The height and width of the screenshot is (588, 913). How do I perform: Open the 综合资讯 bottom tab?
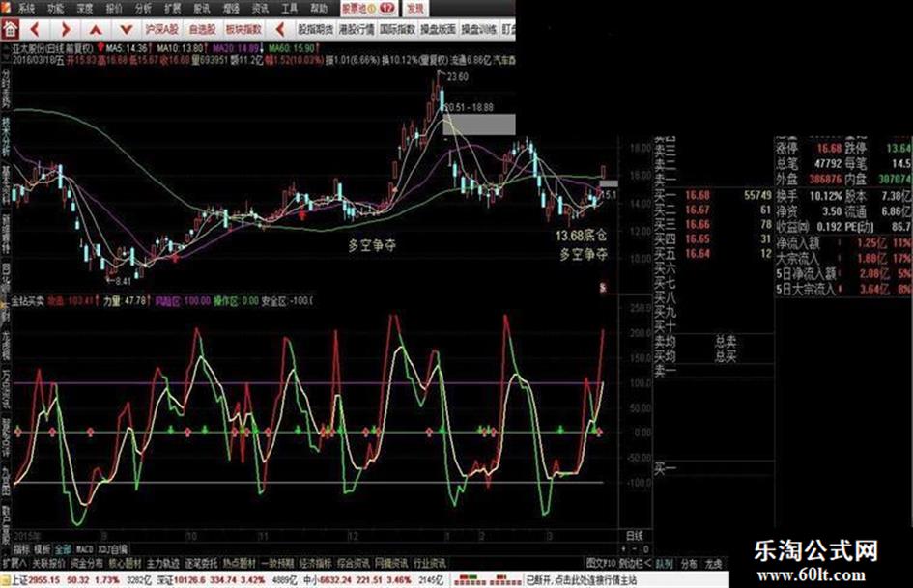tap(354, 563)
